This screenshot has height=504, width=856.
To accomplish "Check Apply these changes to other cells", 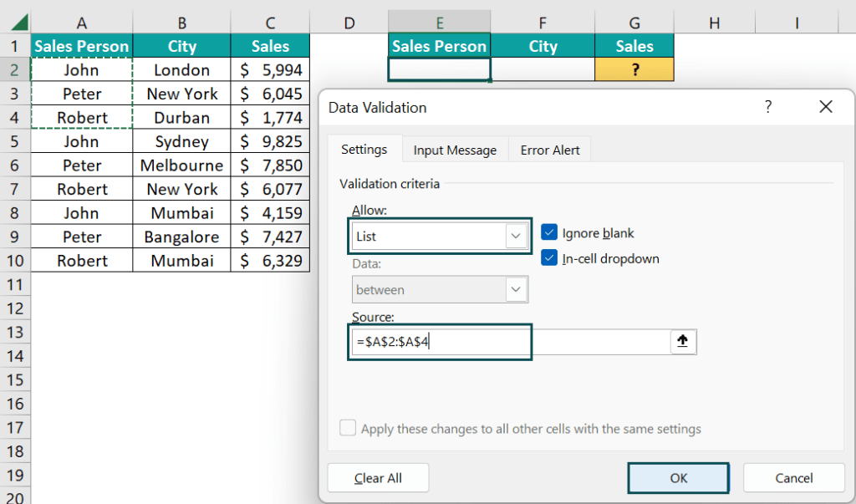I will click(x=348, y=427).
